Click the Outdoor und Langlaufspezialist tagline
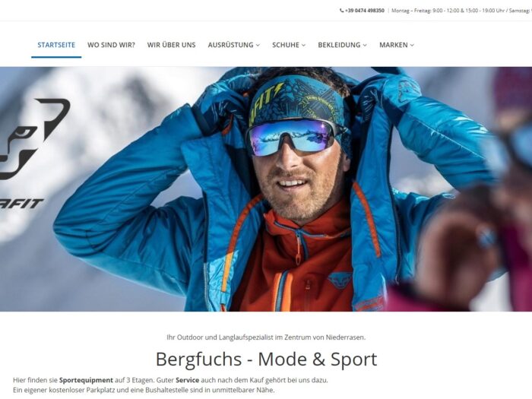 (x=266, y=337)
